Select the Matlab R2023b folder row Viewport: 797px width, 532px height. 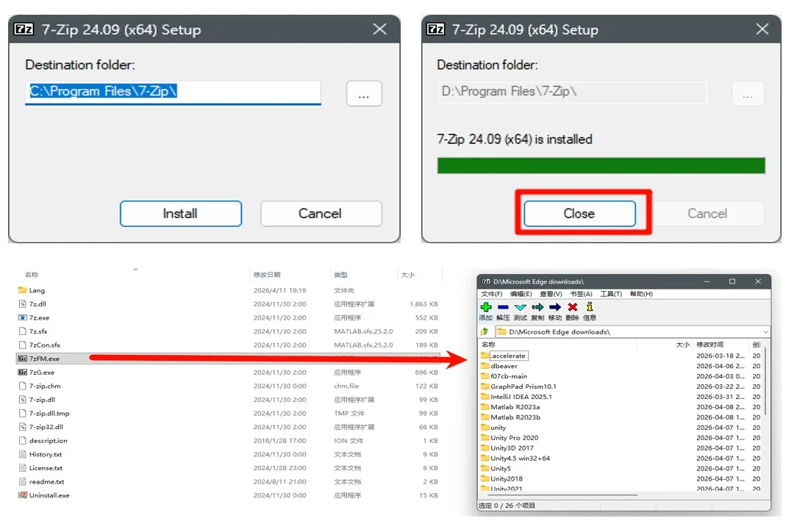(621, 417)
